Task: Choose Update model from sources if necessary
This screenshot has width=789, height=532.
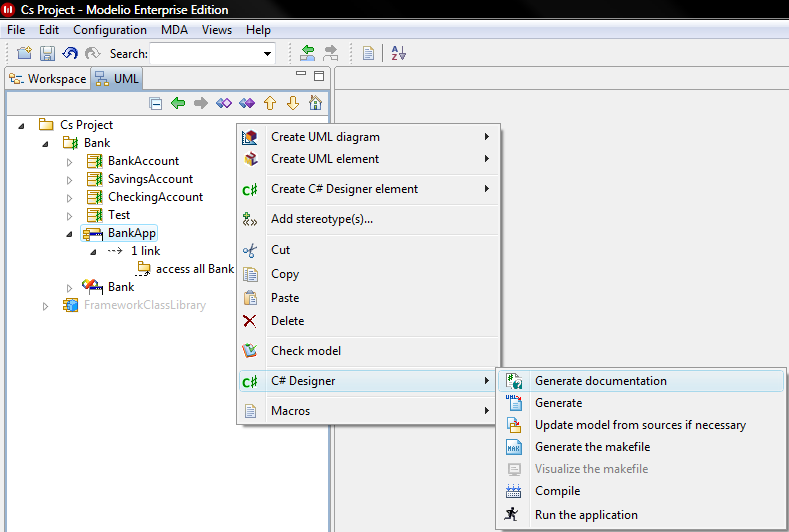Action: click(641, 425)
